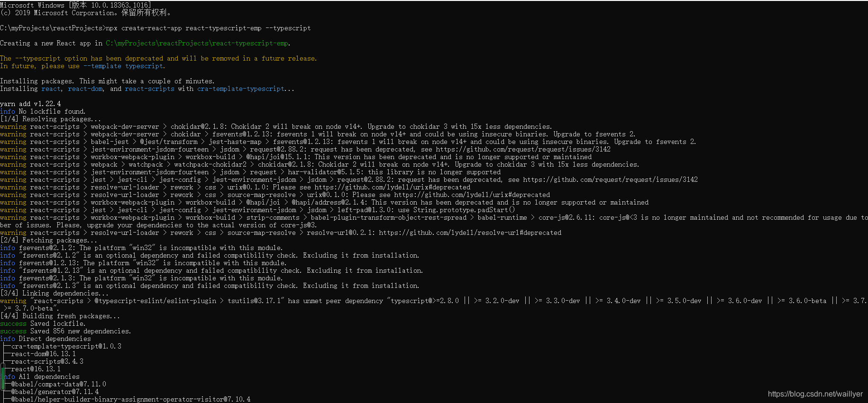Click the "Microsoft Windows [版本 10.0.18363.1016]" header line
The width and height of the screenshot is (868, 403).
click(x=76, y=5)
